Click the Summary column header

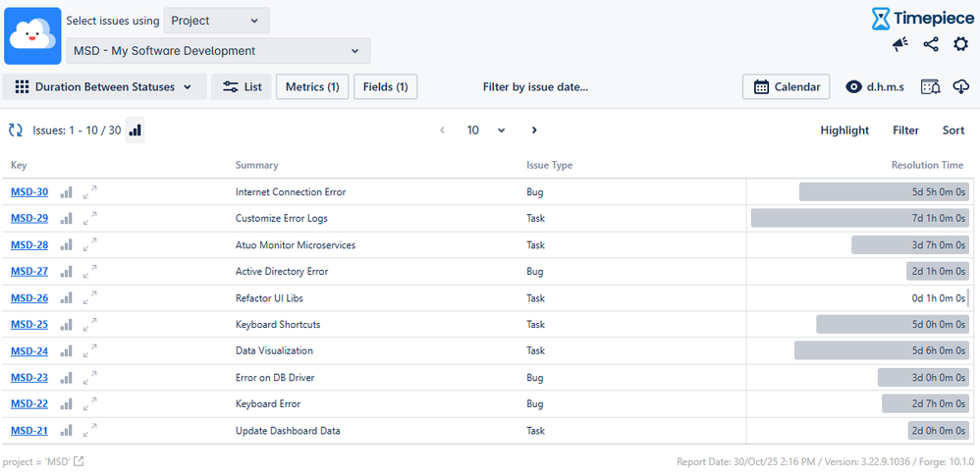(x=257, y=165)
